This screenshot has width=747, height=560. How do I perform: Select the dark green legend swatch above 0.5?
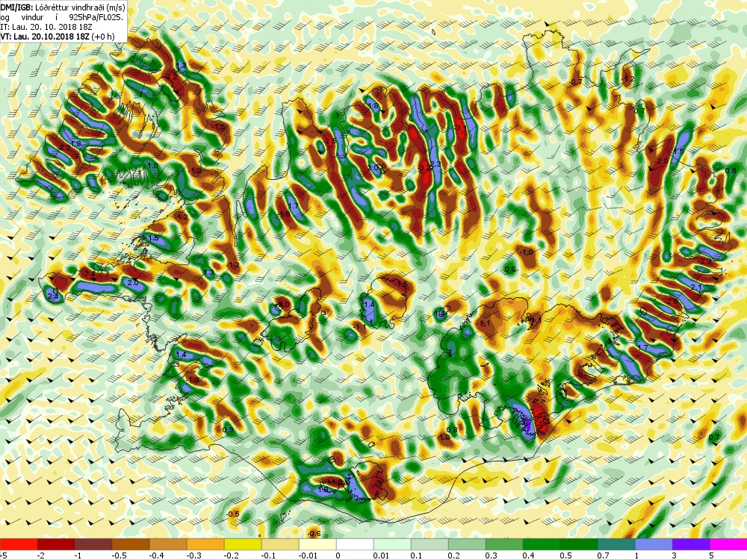(x=579, y=544)
